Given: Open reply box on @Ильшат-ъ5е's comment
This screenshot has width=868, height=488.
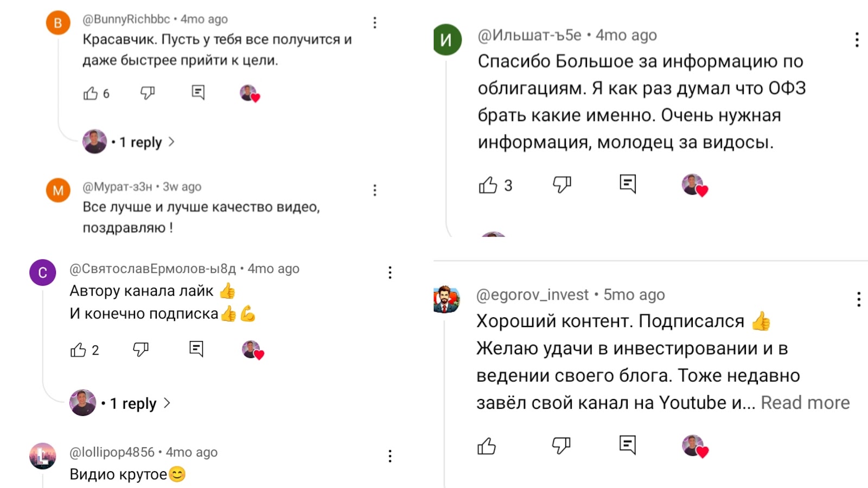Looking at the screenshot, I should click(628, 184).
